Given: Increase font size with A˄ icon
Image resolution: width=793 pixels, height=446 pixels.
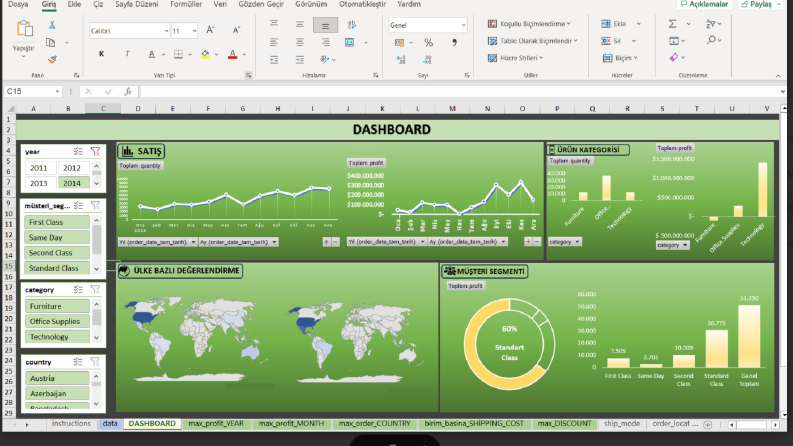Looking at the screenshot, I should pos(210,30).
